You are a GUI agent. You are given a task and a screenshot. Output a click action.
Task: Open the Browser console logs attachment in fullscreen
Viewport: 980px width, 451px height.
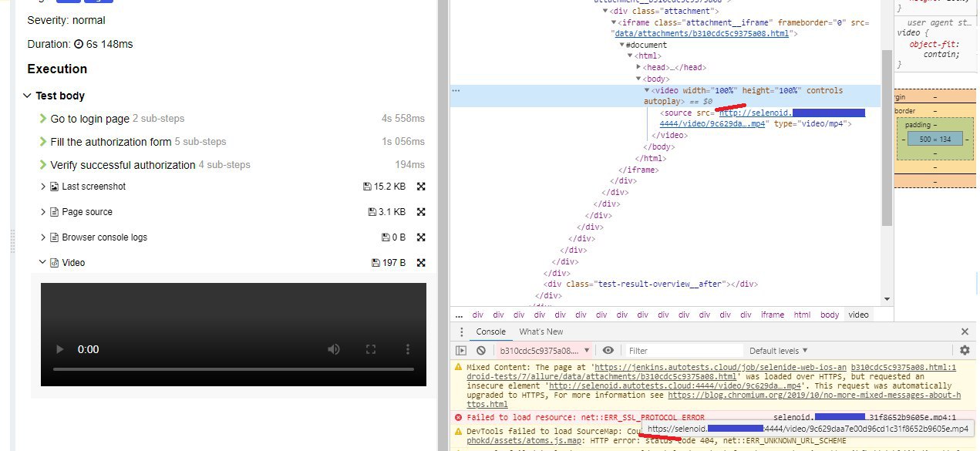[x=421, y=237]
